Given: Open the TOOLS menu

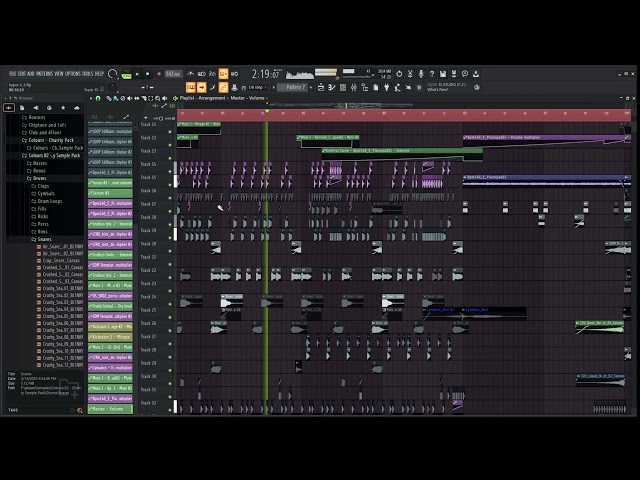Looking at the screenshot, I should point(88,74).
